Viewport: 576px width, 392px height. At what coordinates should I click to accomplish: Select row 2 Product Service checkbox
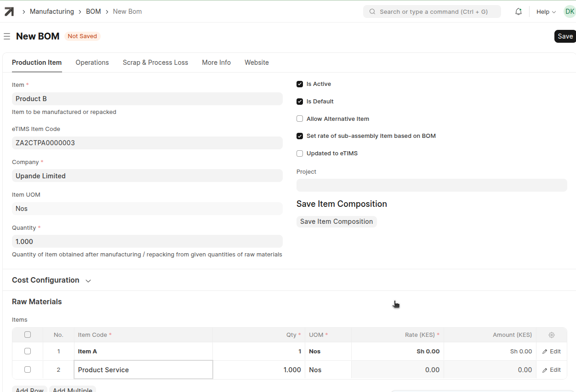click(28, 369)
